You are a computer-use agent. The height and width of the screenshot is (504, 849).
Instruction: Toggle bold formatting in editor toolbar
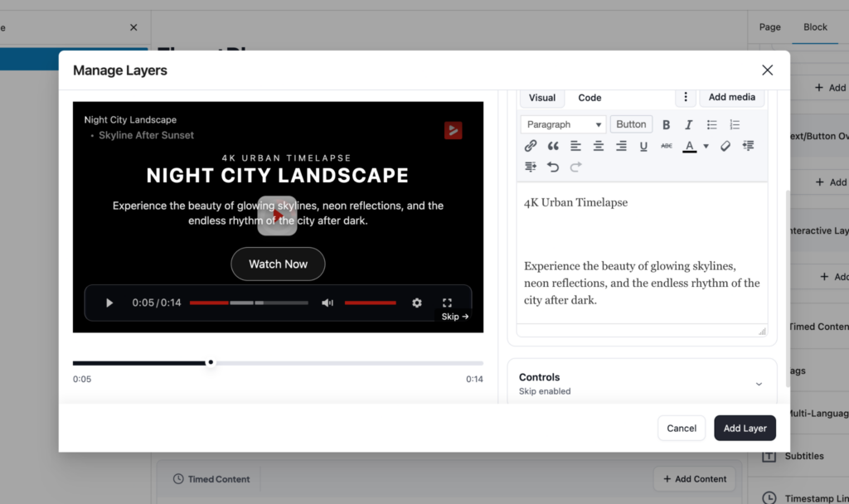tap(666, 124)
